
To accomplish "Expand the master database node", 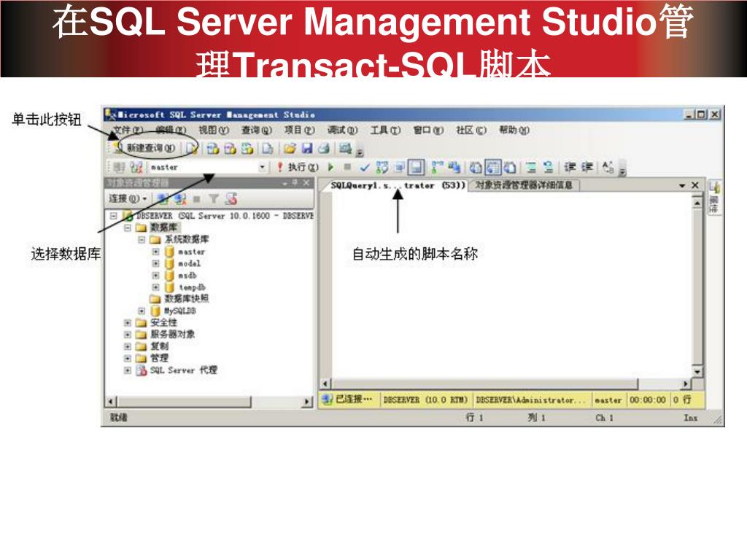I will [x=156, y=252].
